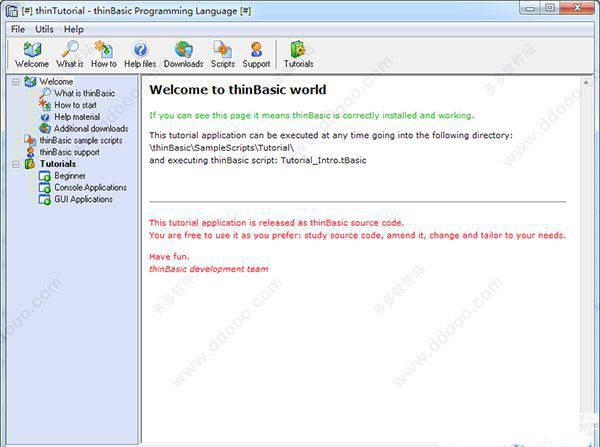Select Additional downloads tree item

(91, 129)
